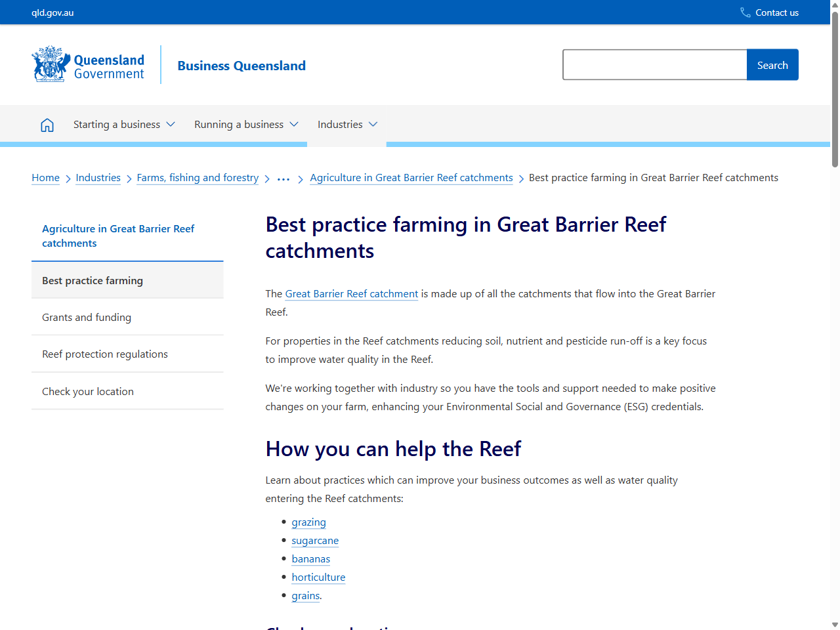Click the Search button
This screenshot has width=840, height=630.
[x=772, y=64]
